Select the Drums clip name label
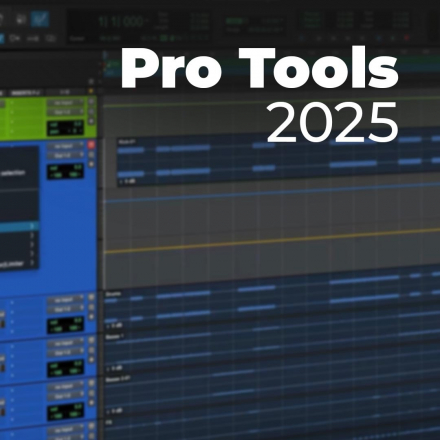This screenshot has width=440, height=440. [113, 294]
